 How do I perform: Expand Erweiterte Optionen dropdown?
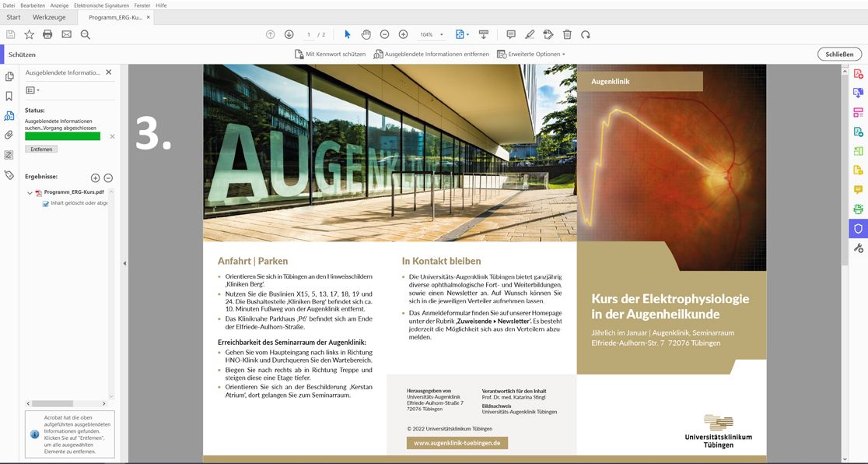click(531, 54)
